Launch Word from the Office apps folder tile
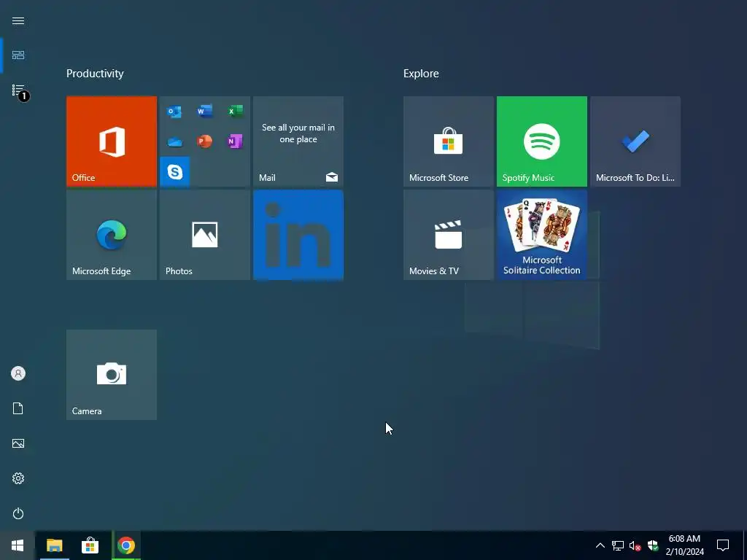This screenshot has height=560, width=747. [x=204, y=112]
